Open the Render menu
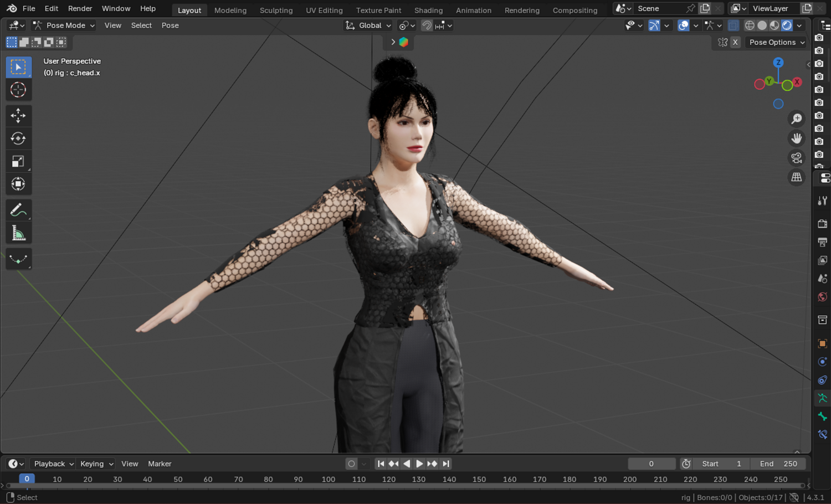This screenshot has height=504, width=831. (80, 8)
